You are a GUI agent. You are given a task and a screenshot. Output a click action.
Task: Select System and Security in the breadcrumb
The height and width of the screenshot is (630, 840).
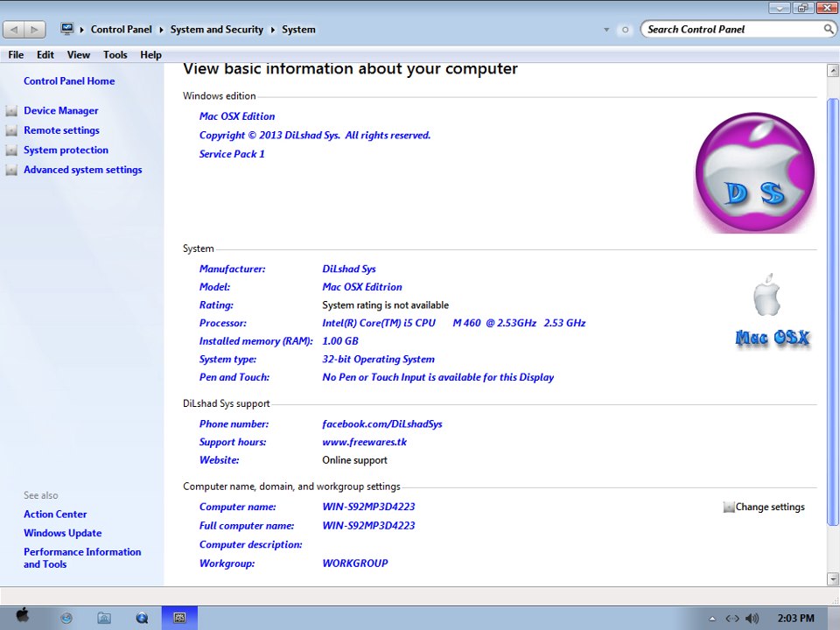point(217,30)
